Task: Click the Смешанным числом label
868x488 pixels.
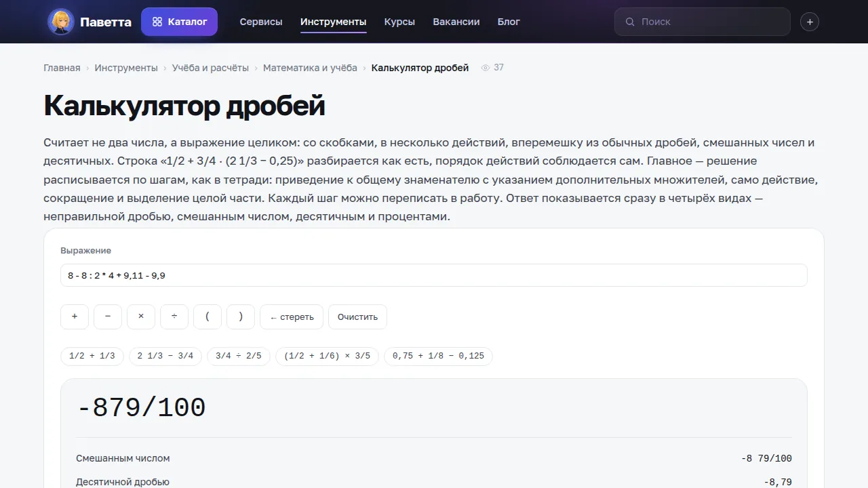Action: (x=123, y=458)
